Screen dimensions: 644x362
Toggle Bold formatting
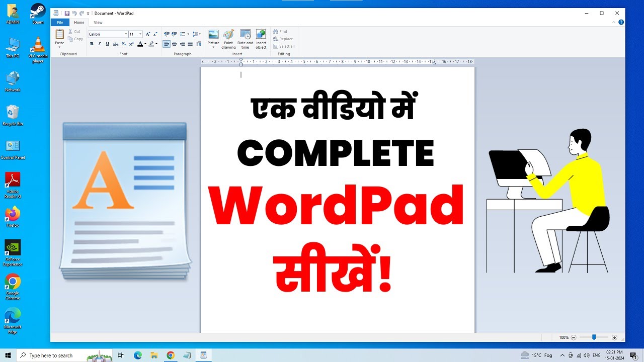click(x=92, y=44)
